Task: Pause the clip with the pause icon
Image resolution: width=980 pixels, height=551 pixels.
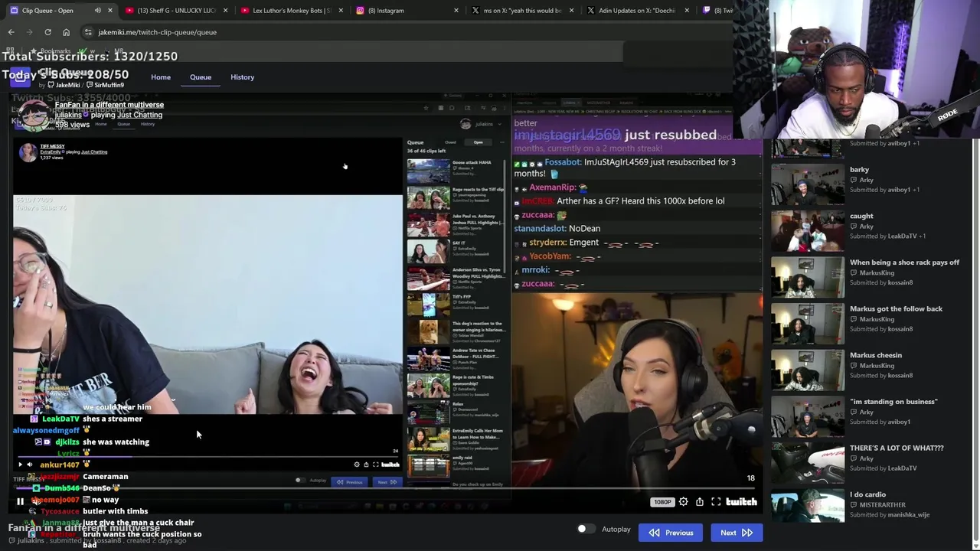Action: 20,501
